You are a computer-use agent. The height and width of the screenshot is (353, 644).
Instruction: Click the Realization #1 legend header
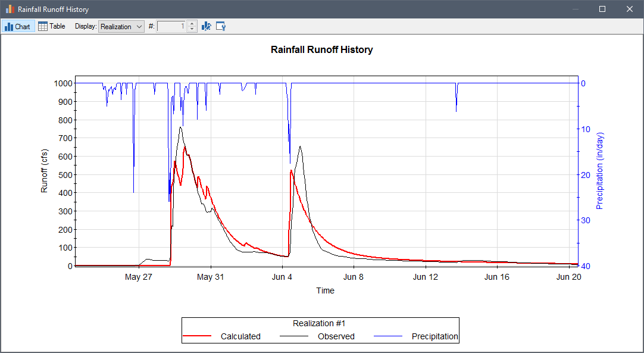click(x=319, y=323)
